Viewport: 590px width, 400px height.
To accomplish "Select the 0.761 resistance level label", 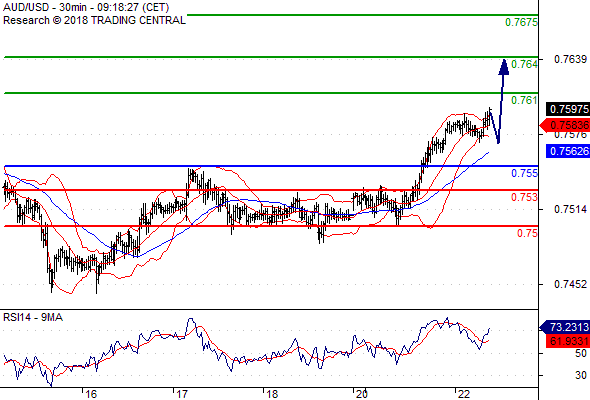I will click(524, 100).
